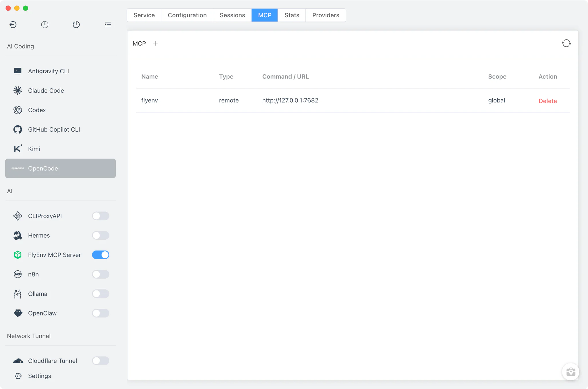Click the http://127.0.0.1:7682 URL cell

(x=290, y=100)
